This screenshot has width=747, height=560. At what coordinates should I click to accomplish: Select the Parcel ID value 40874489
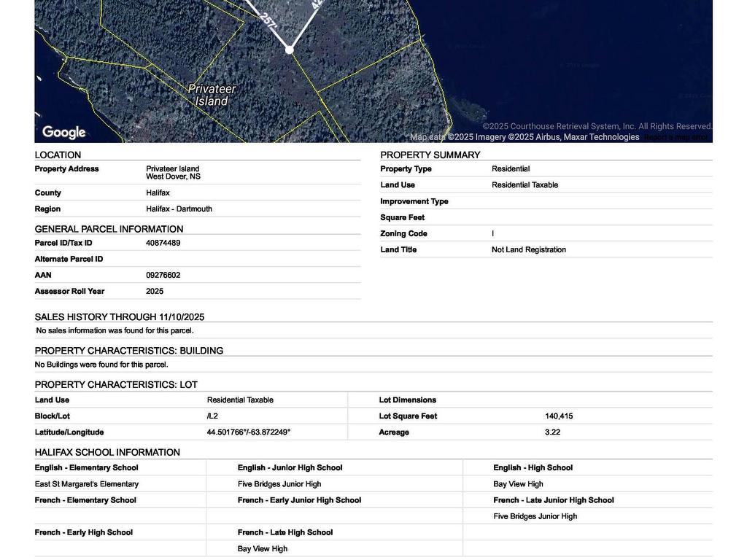pos(163,243)
